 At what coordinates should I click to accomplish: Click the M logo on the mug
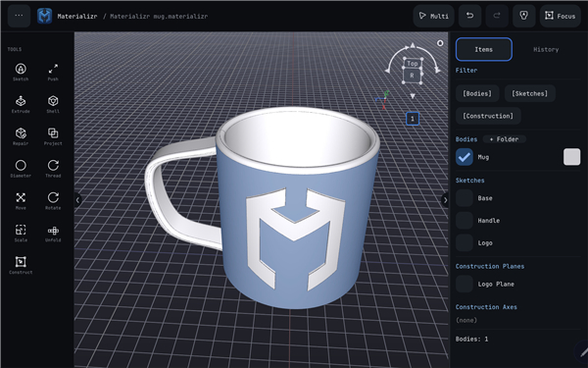[295, 239]
